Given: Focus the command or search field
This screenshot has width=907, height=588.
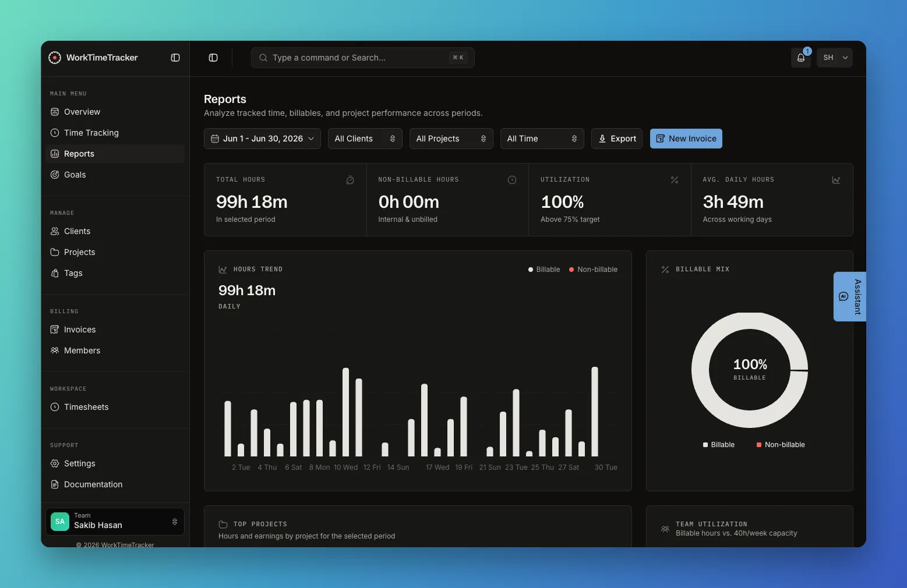Looking at the screenshot, I should (362, 58).
